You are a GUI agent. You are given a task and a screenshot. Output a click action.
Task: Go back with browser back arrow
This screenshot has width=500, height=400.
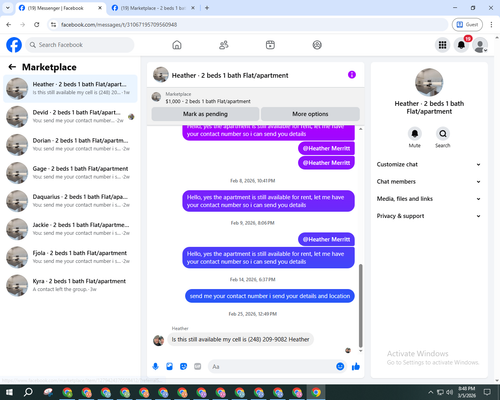tap(9, 25)
